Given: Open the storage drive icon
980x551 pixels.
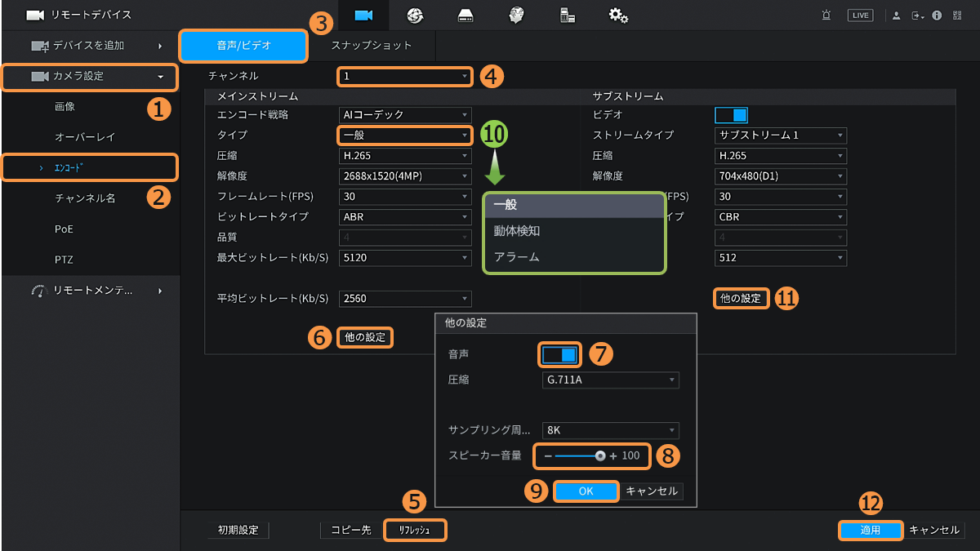Looking at the screenshot, I should point(465,16).
